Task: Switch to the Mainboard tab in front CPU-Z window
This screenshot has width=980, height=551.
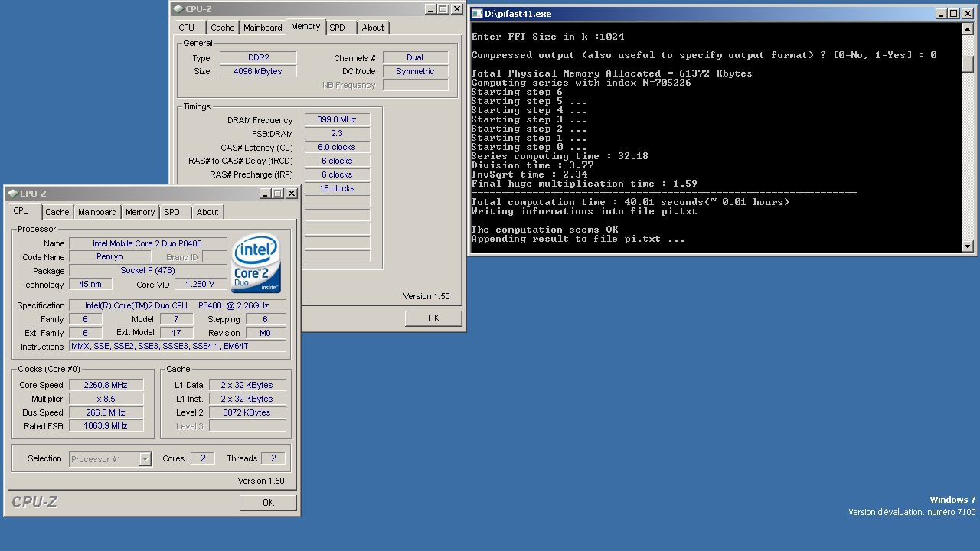Action: 97,212
